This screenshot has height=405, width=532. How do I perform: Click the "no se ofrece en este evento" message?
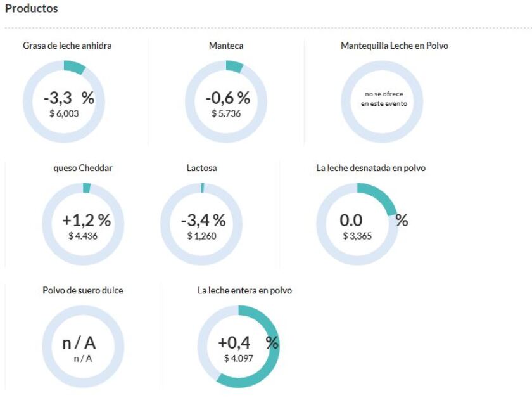384,99
